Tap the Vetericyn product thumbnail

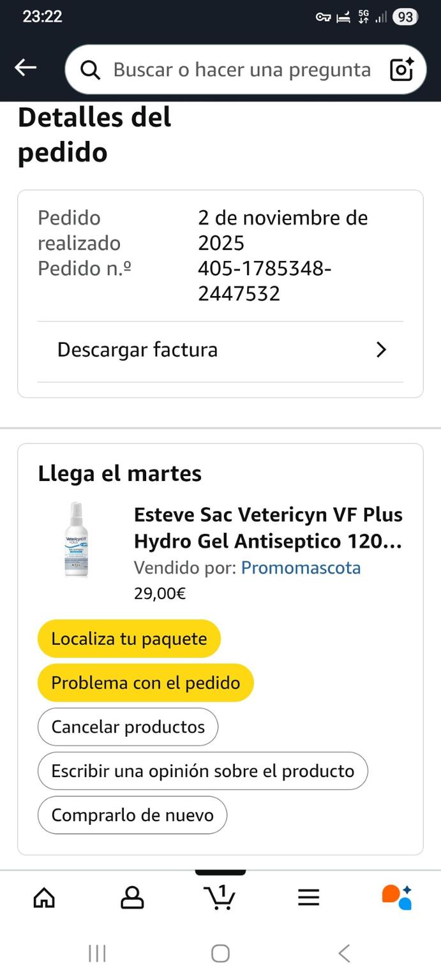(77, 540)
